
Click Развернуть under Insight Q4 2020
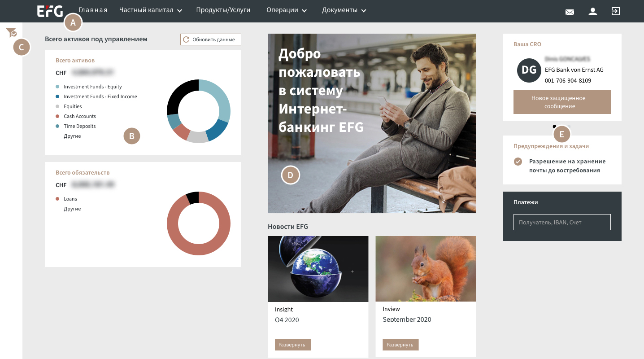293,345
